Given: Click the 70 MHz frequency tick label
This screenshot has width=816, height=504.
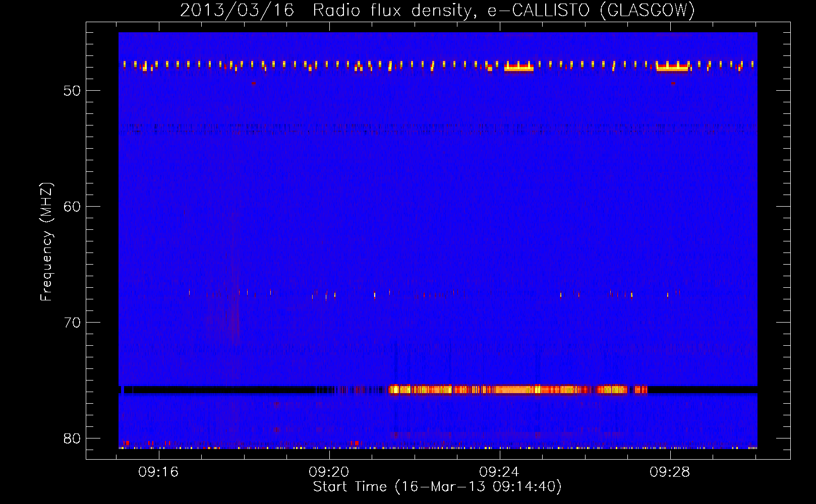Looking at the screenshot, I should 72,323.
